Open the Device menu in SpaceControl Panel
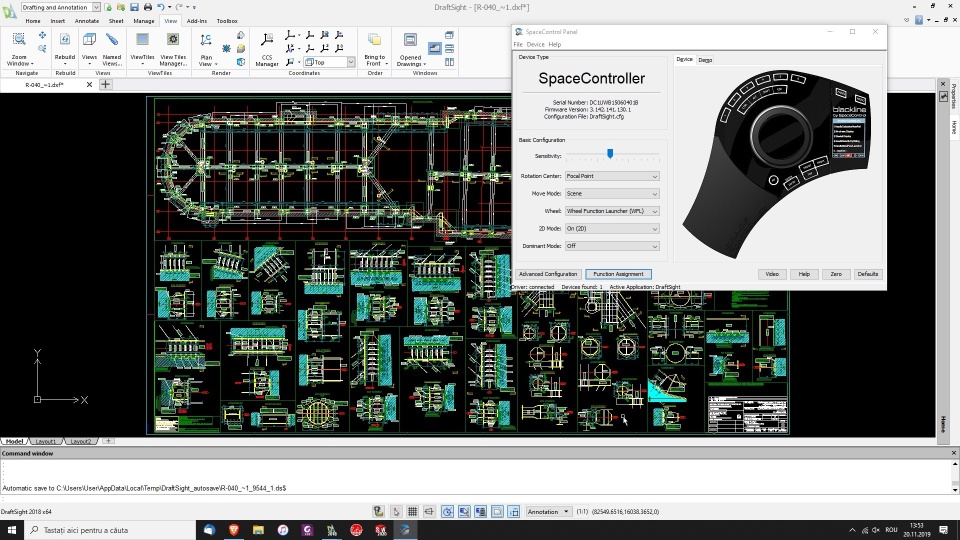 (x=535, y=44)
